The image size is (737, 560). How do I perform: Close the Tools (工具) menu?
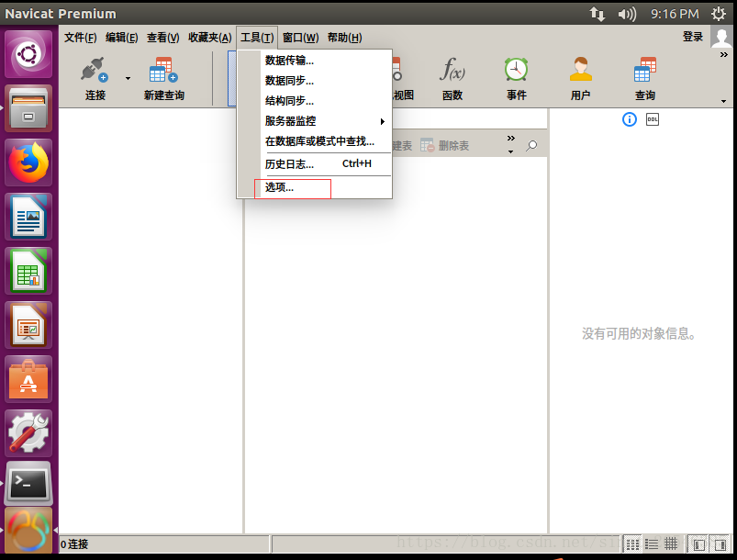(257, 38)
